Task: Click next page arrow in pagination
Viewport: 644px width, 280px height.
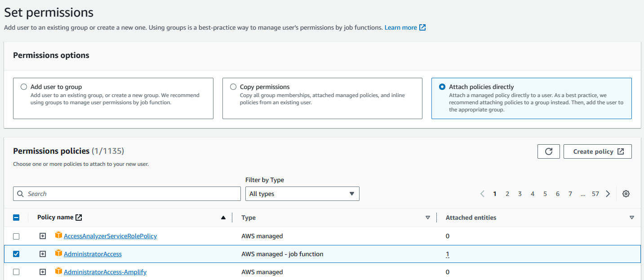Action: tap(608, 194)
